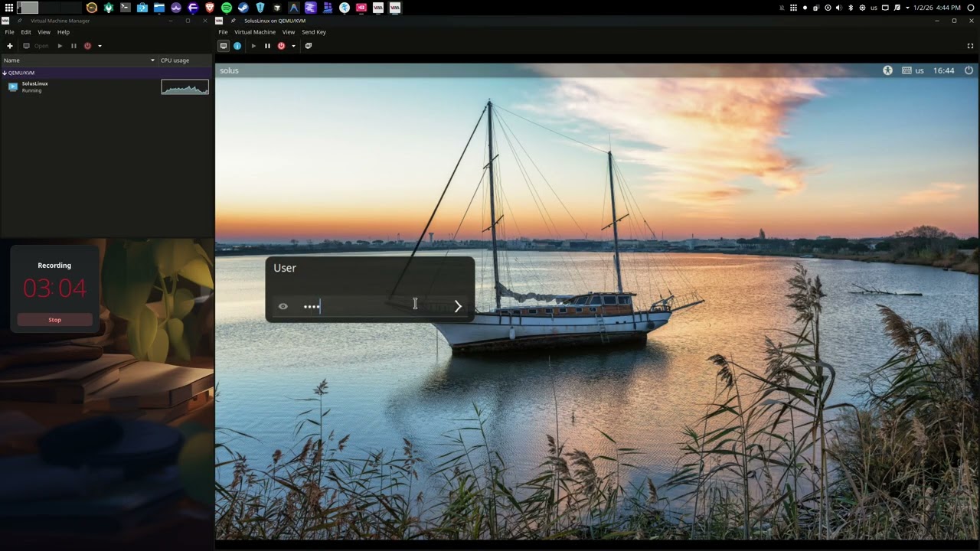Click the User name on login box
This screenshot has height=551, width=980.
[285, 268]
